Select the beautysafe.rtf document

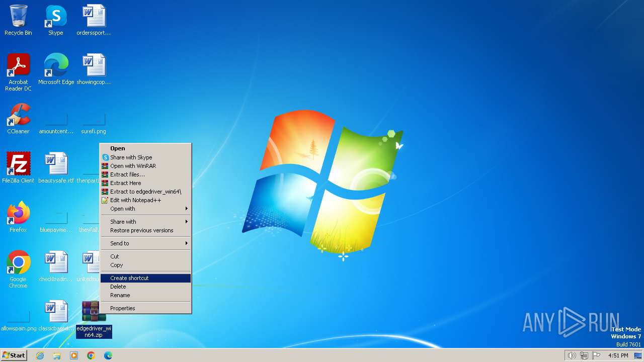click(56, 168)
